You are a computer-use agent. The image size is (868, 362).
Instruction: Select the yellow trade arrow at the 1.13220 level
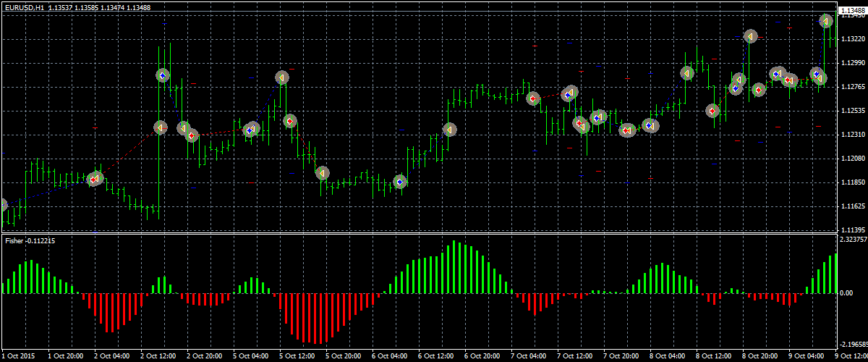point(750,35)
